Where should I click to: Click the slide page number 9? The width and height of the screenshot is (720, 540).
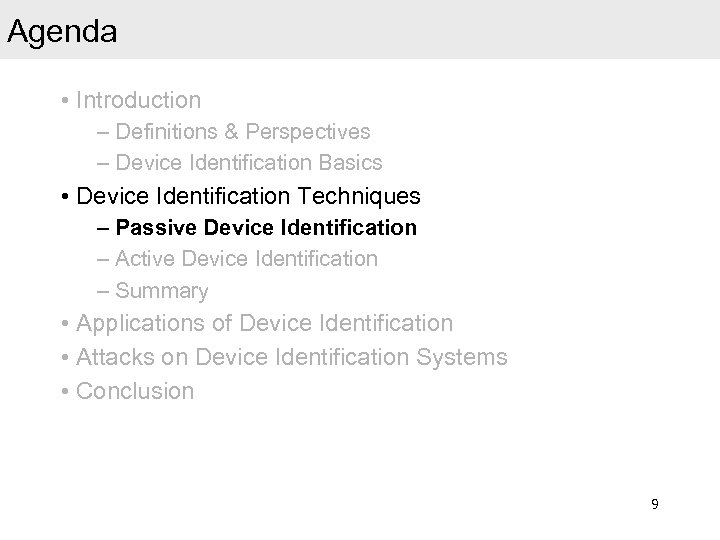(x=654, y=504)
